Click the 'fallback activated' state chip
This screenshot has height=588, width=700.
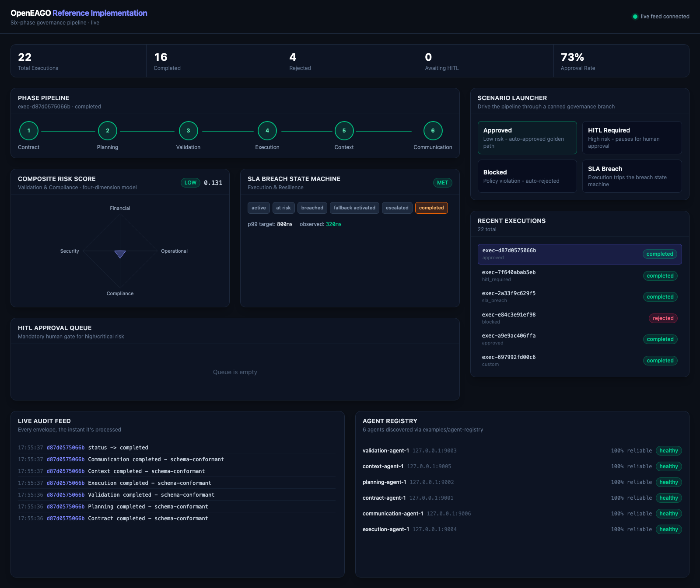pyautogui.click(x=354, y=208)
